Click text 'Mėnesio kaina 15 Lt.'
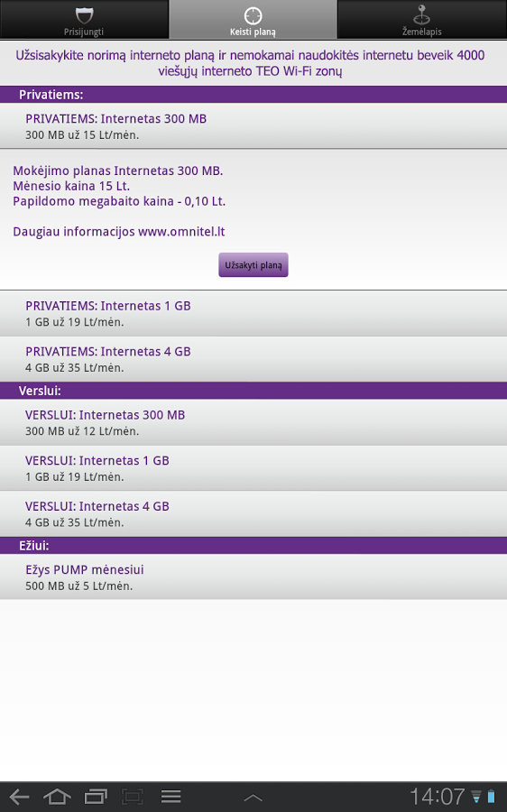 [71, 186]
